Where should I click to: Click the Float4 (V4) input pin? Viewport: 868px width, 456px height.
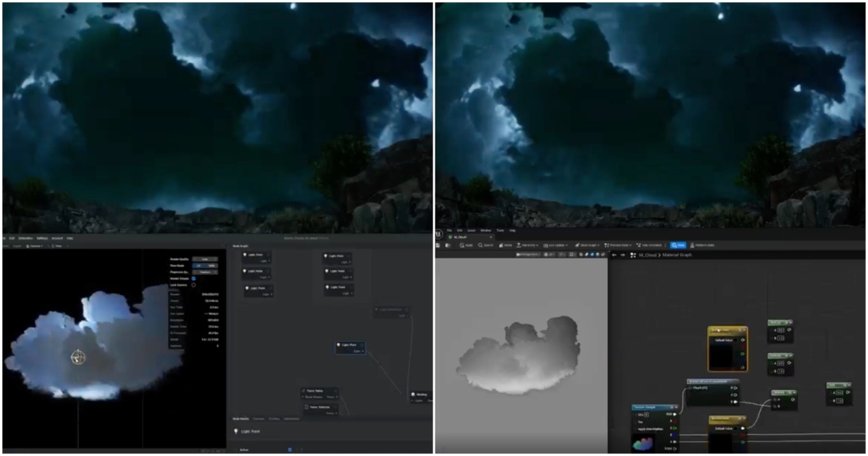pos(690,388)
